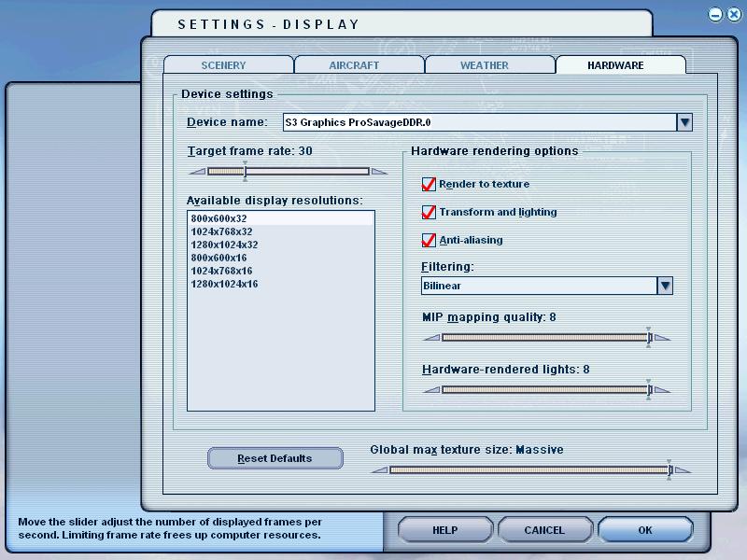Decrease MIP mapping quality with left arrow
Viewport: 747px width, 560px height.
coord(430,338)
